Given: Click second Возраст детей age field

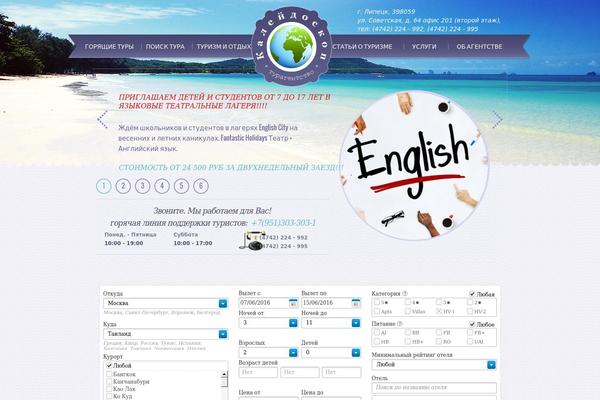Looking at the screenshot, I should click(x=300, y=372).
